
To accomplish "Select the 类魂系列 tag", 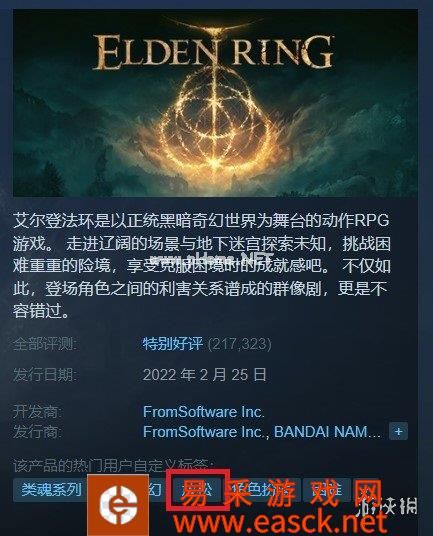I will (52, 490).
